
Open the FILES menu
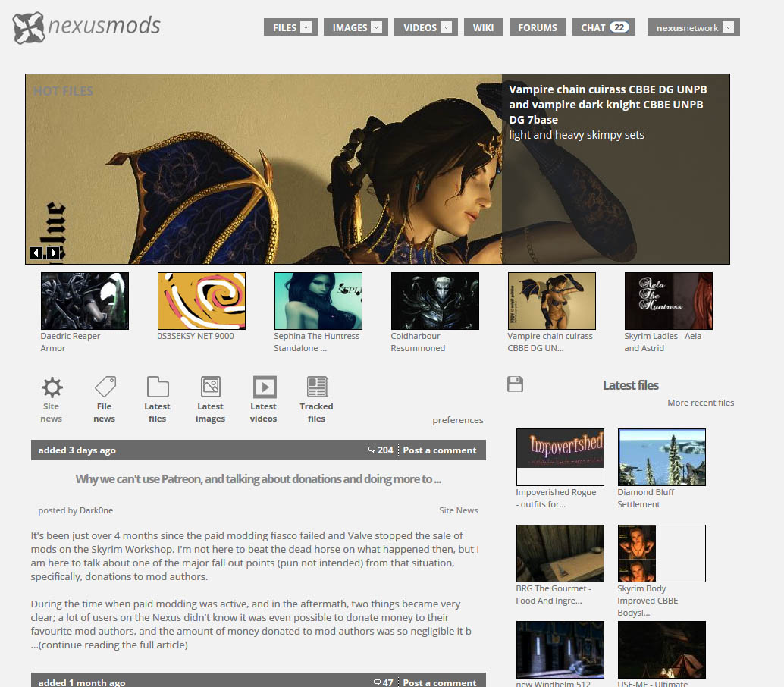coord(290,27)
